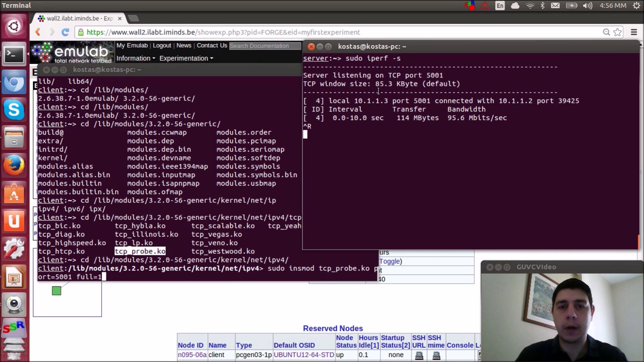Click the My Emulab menu item
This screenshot has height=362, width=644.
click(132, 45)
